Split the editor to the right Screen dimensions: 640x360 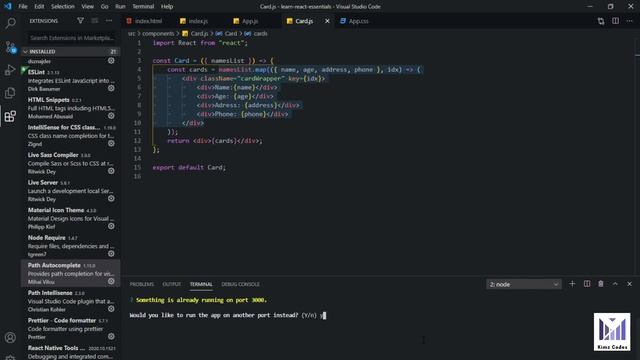pyautogui.click(x=616, y=21)
